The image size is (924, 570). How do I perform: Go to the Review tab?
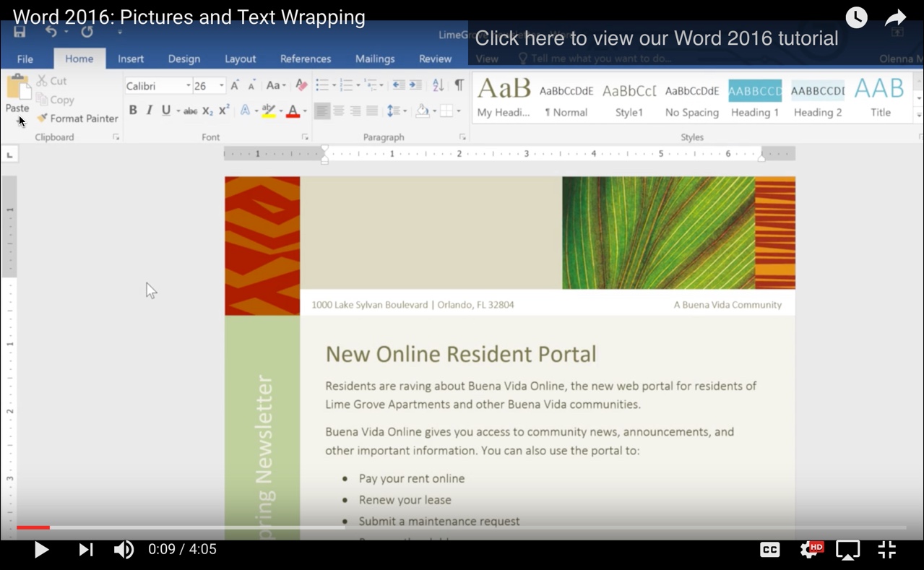436,59
